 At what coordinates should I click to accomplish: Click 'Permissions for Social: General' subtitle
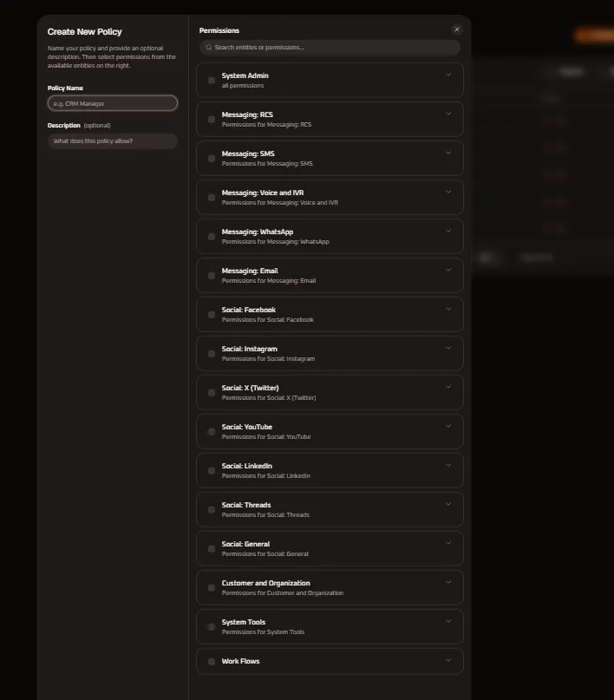[x=265, y=554]
